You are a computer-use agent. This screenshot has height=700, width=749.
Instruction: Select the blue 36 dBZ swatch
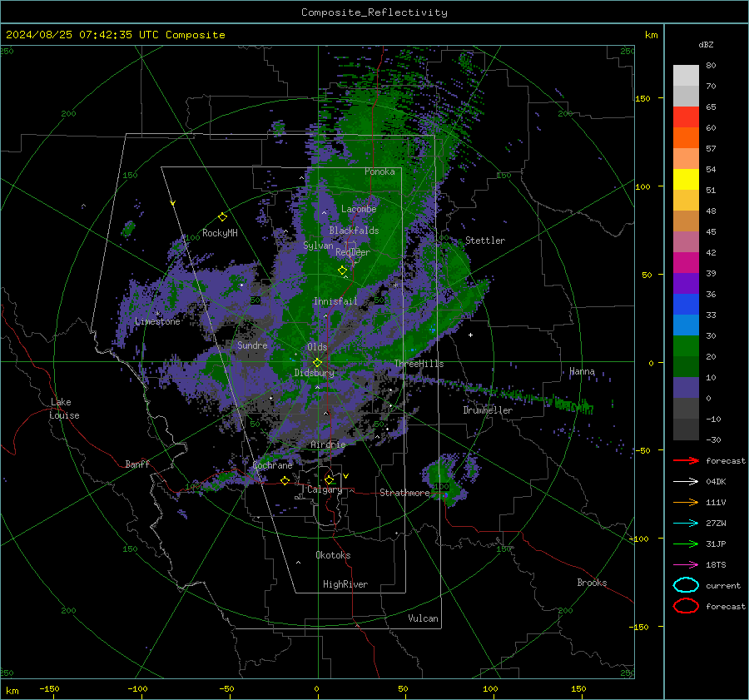coord(686,304)
